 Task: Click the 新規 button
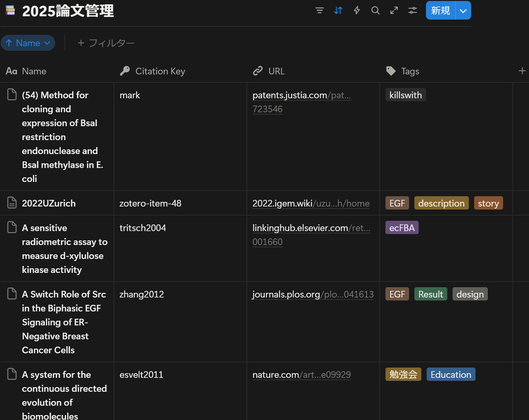click(440, 11)
